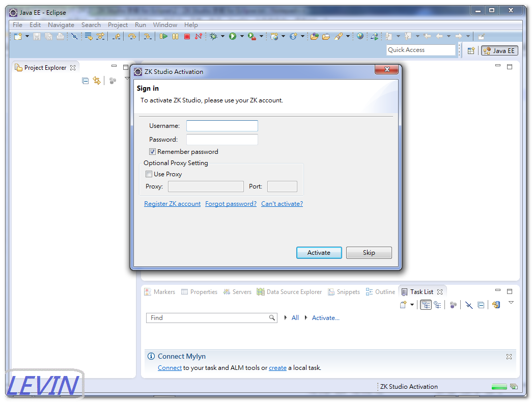Click the Collapse All icon in Project Explorer

[85, 81]
